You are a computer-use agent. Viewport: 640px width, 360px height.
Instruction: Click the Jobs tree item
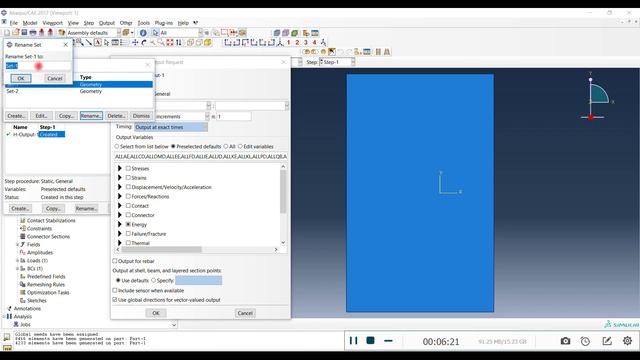point(25,324)
